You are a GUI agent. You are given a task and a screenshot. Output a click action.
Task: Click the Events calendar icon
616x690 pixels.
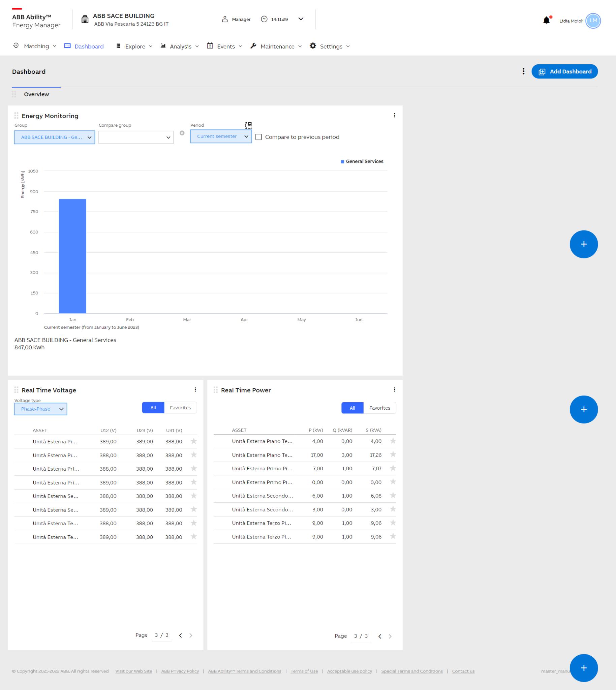coord(210,46)
